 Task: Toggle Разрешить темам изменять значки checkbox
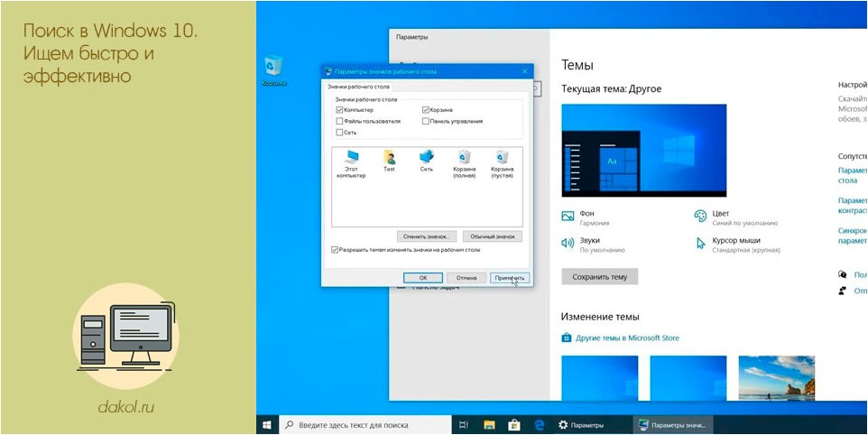(x=335, y=250)
